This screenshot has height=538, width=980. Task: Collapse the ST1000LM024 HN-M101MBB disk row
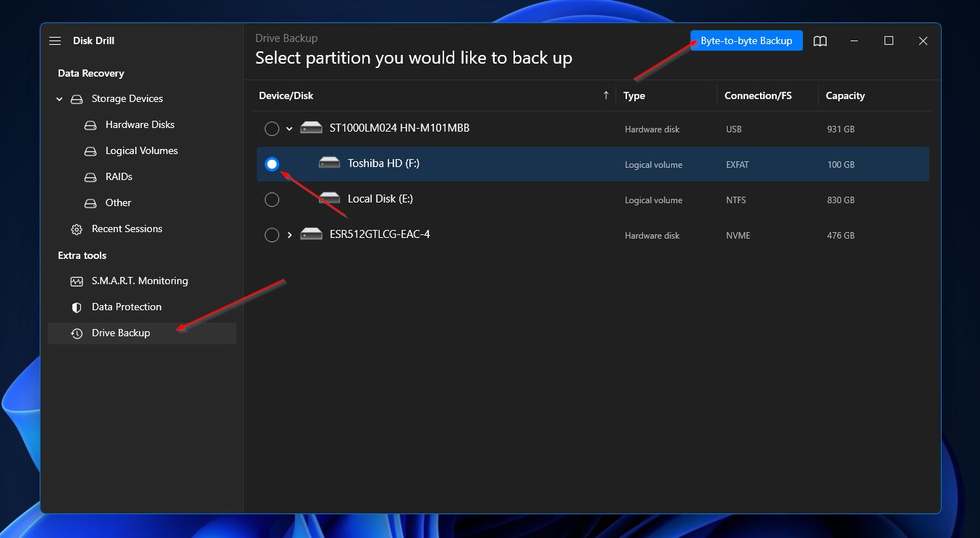tap(289, 129)
